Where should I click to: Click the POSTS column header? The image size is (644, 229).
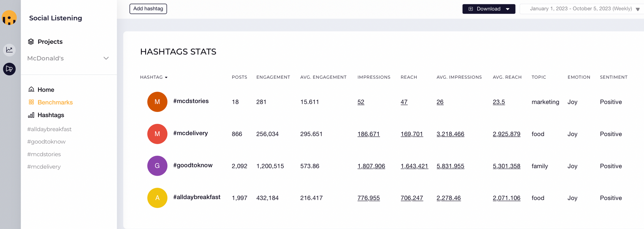click(240, 77)
